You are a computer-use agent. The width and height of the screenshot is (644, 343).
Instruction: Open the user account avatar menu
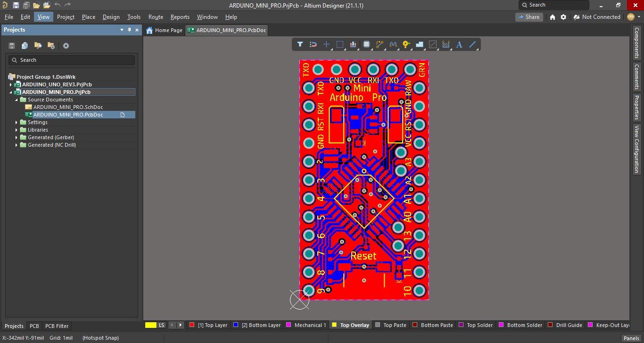click(634, 17)
